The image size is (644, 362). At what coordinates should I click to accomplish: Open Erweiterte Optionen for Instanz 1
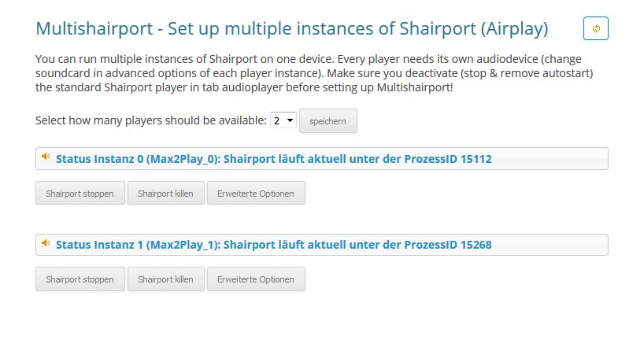pos(256,279)
